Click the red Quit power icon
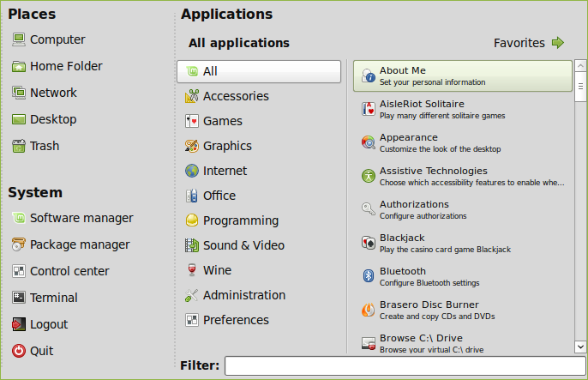 pos(19,351)
